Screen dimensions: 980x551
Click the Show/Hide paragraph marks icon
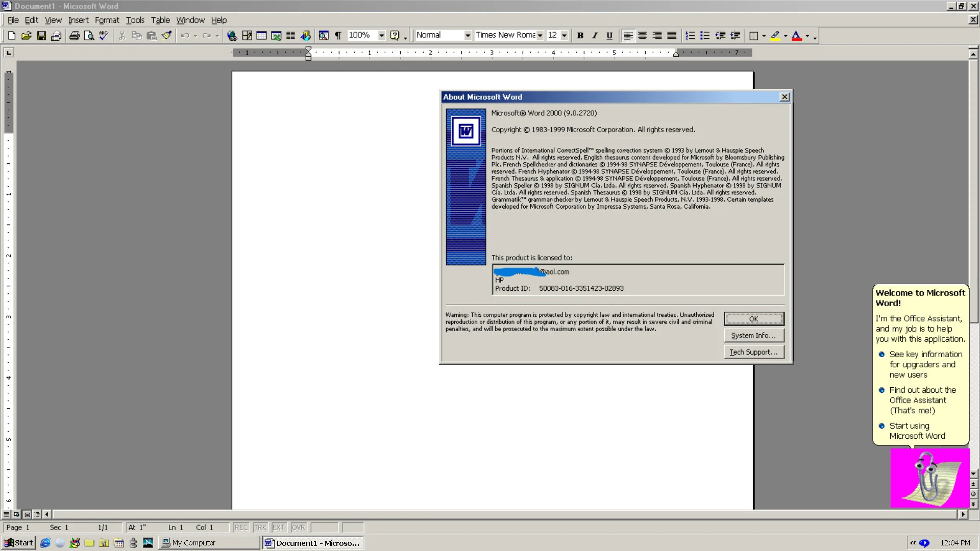coord(338,35)
